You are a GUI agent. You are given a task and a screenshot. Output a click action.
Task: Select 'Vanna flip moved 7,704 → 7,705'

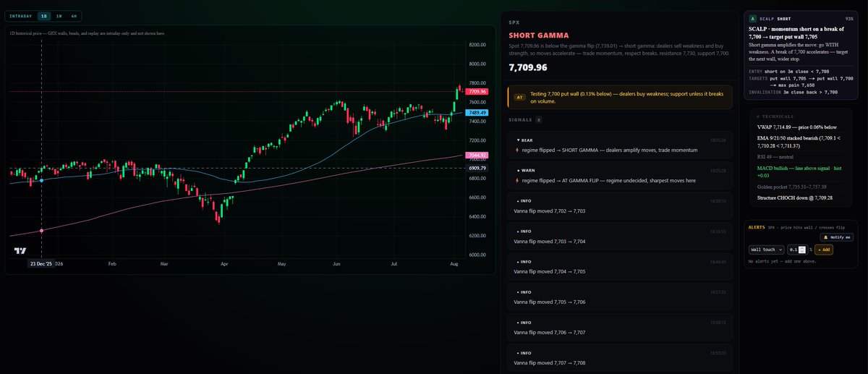point(619,266)
